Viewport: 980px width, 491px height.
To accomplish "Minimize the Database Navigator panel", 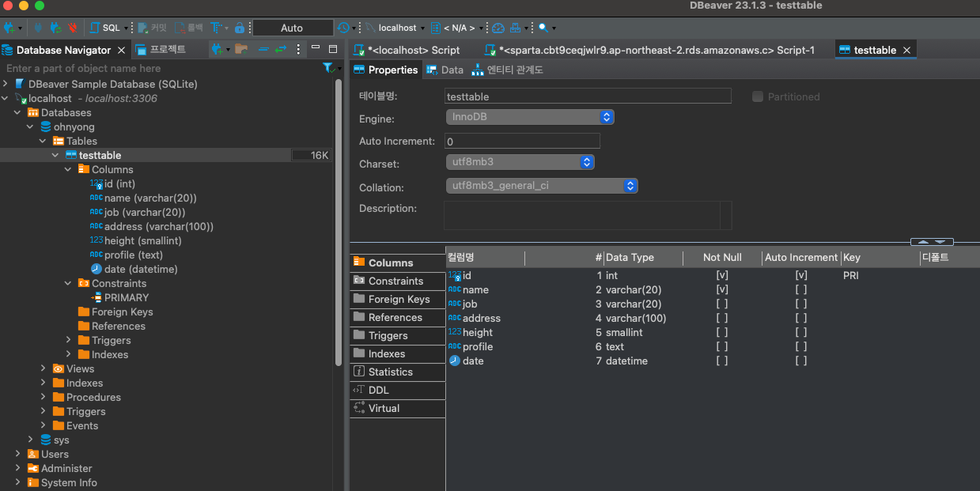I will (x=316, y=47).
